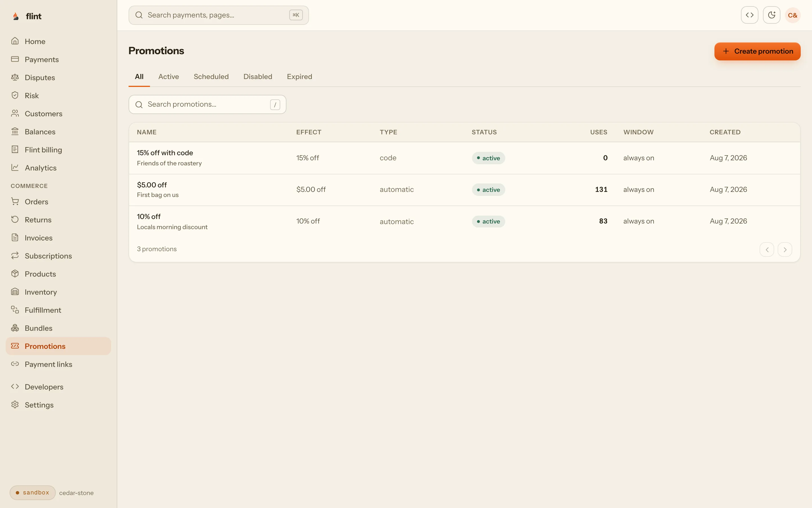Viewport: 812px width, 508px height.
Task: Click the Promotions ticket icon
Action: tap(15, 346)
